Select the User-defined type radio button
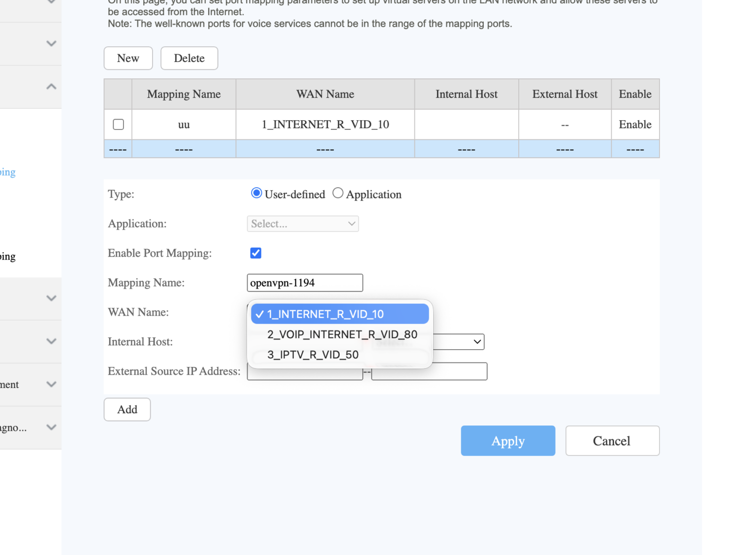The width and height of the screenshot is (756, 555). 256,193
